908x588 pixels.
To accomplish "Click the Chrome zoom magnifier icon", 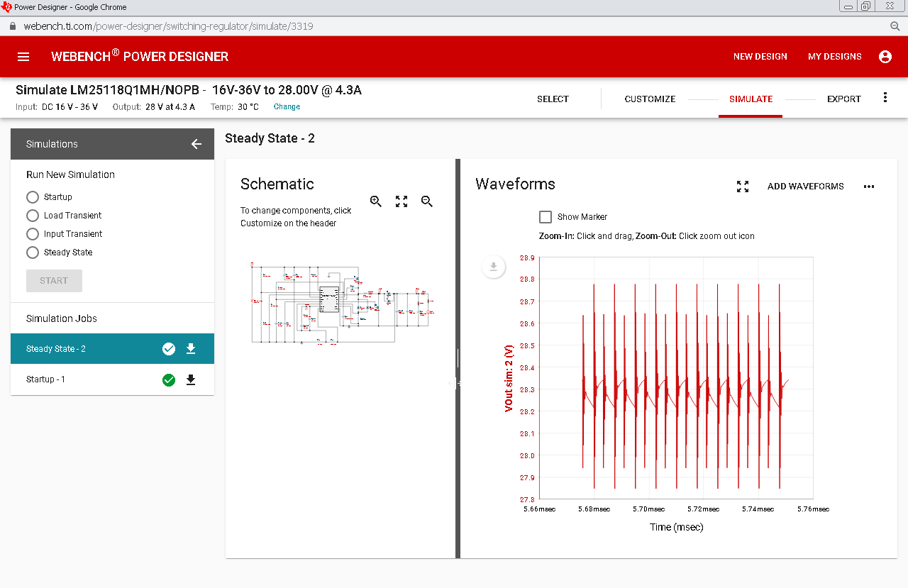I will [x=895, y=26].
